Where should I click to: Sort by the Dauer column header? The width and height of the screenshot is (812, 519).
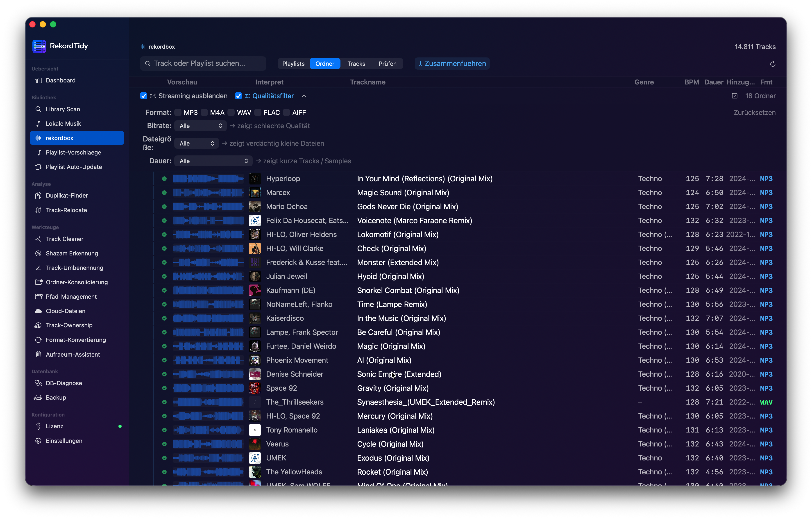[714, 82]
